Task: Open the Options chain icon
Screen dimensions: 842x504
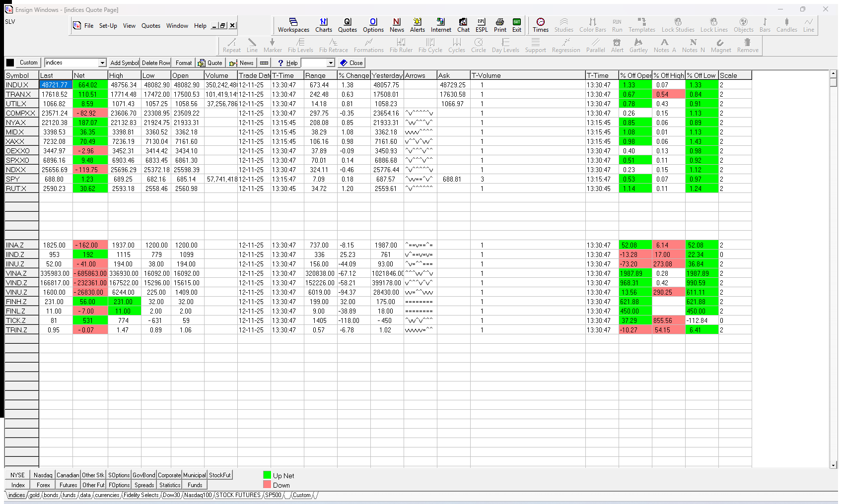Action: point(373,25)
